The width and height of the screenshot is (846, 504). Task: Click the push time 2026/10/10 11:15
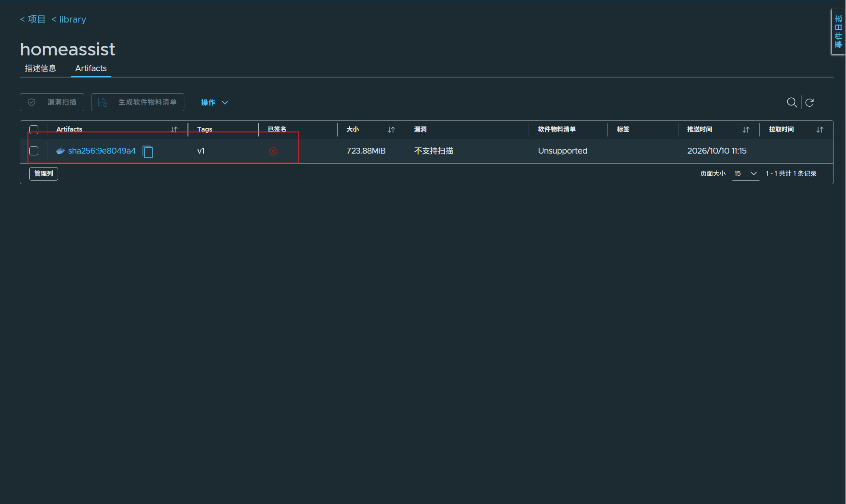(x=717, y=151)
